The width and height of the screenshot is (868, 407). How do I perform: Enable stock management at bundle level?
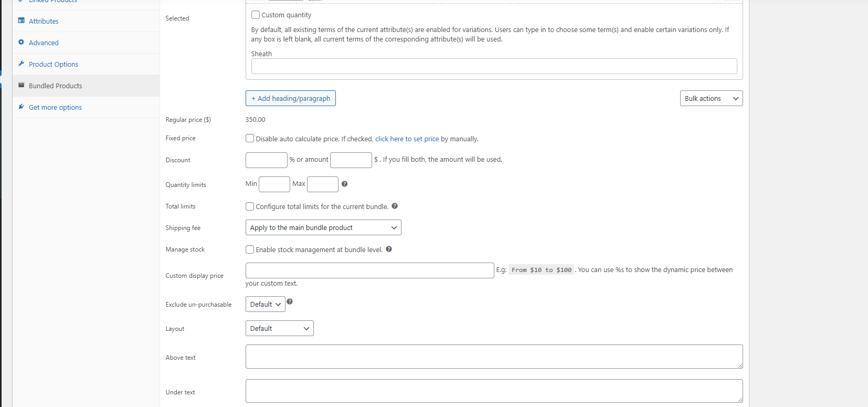pyautogui.click(x=250, y=249)
